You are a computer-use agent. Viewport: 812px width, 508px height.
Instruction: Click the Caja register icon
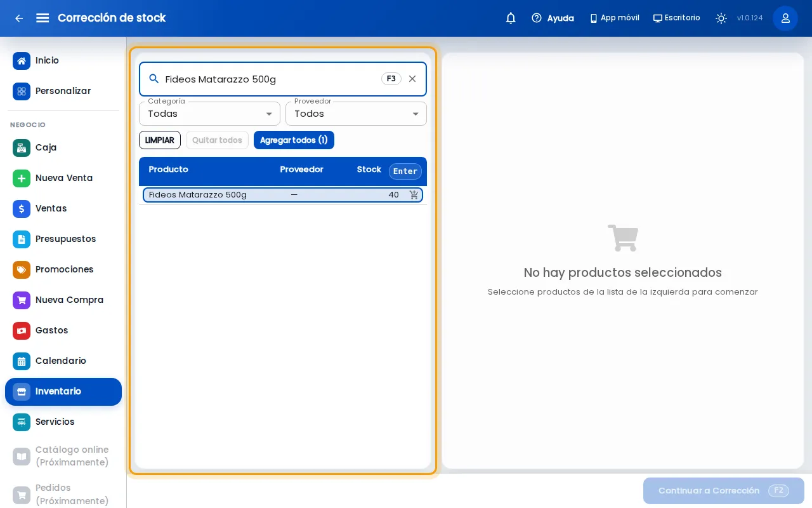(x=22, y=148)
